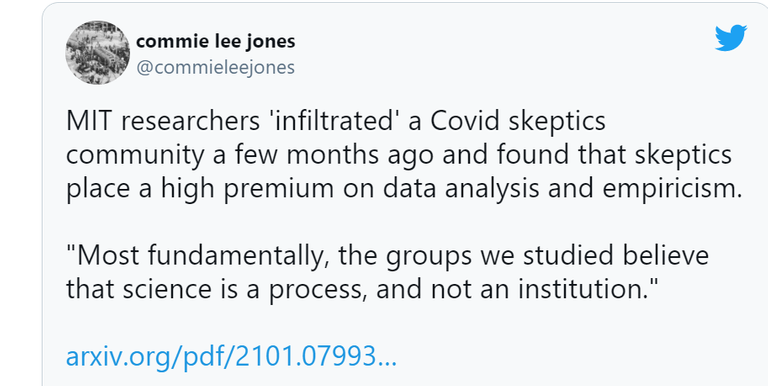Viewport: 768px width, 386px height.
Task: Click the quote line 'Most fundamentally, the groups'
Action: point(387,257)
